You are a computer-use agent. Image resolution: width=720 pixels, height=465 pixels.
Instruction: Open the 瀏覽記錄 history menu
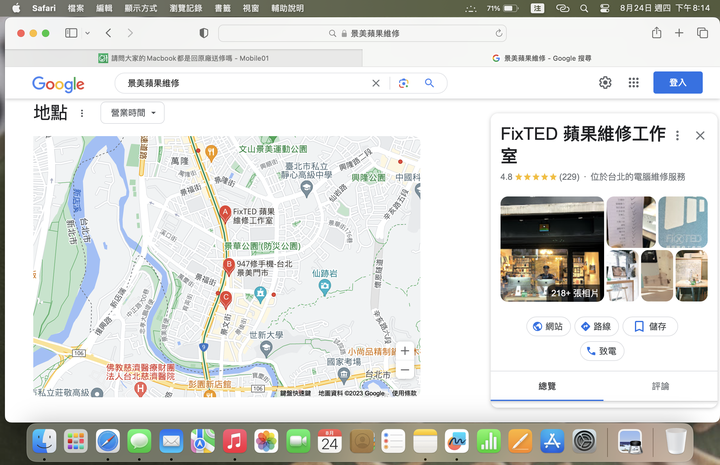click(186, 8)
